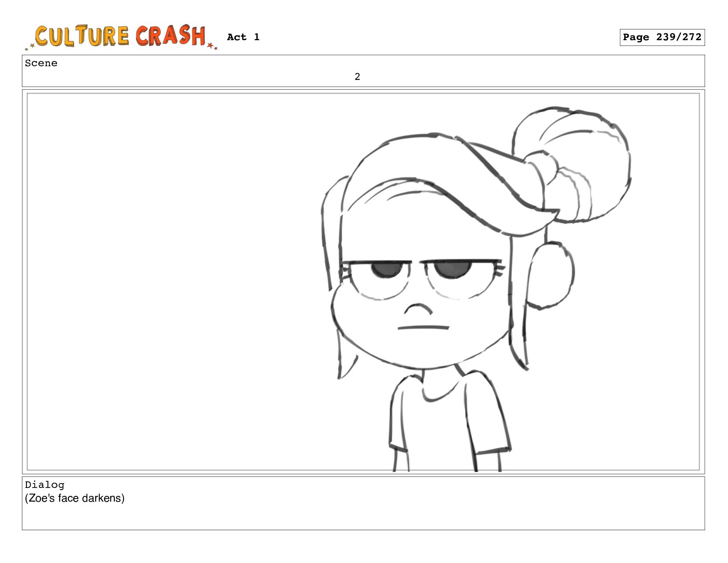
Task: Select the '(Zoe's face darkens)' dialog text
Action: (75, 498)
